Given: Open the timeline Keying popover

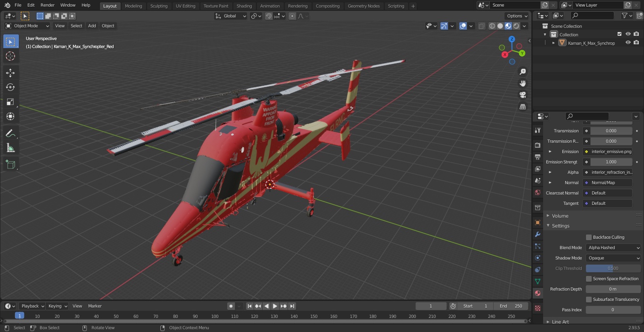Looking at the screenshot, I should pos(58,306).
